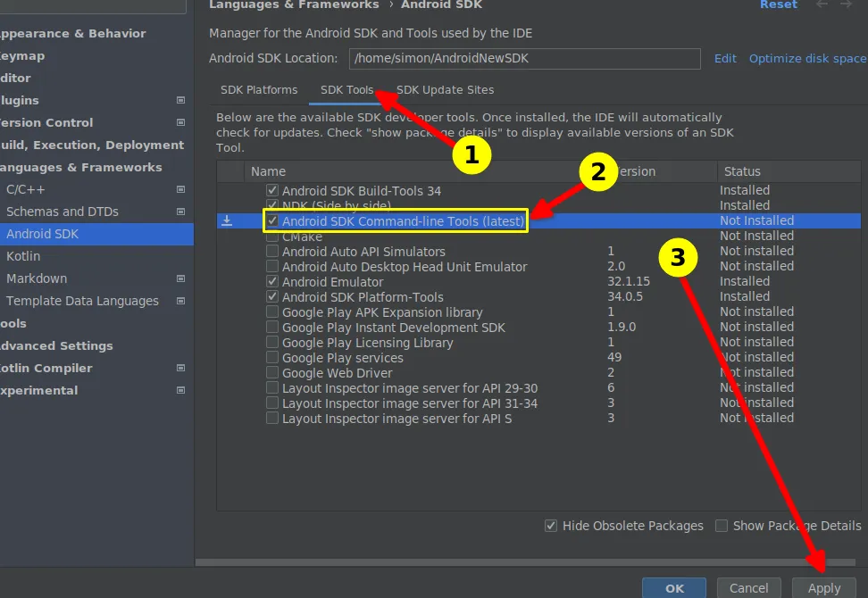
Task: Select Template Data Languages in sidebar
Action: [82, 301]
